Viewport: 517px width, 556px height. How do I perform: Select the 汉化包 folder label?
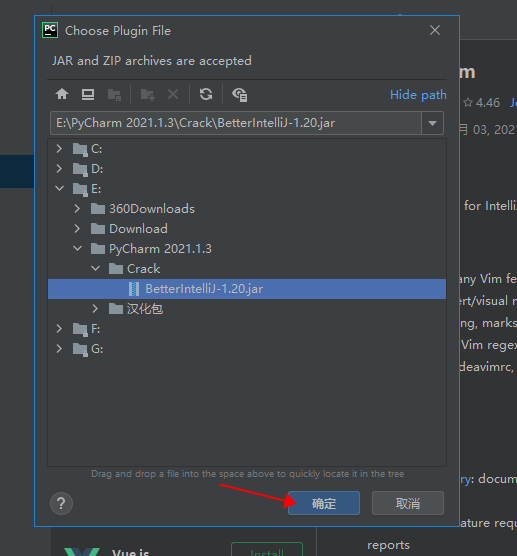(145, 309)
